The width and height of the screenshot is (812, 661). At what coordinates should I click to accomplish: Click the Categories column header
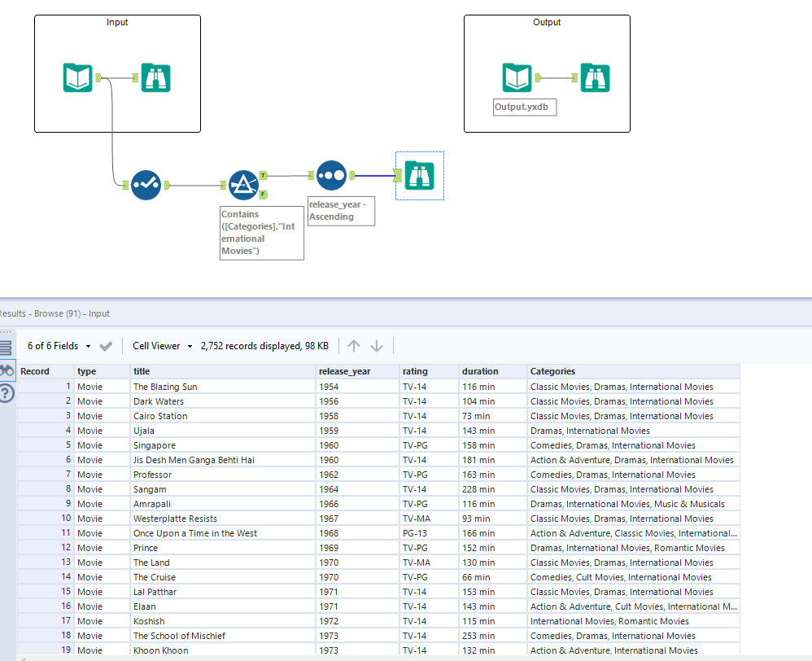(x=553, y=371)
